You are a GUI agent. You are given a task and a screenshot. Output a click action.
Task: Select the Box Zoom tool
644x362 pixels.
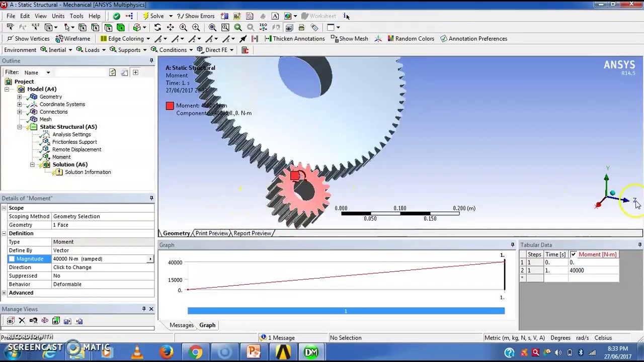coord(196,27)
